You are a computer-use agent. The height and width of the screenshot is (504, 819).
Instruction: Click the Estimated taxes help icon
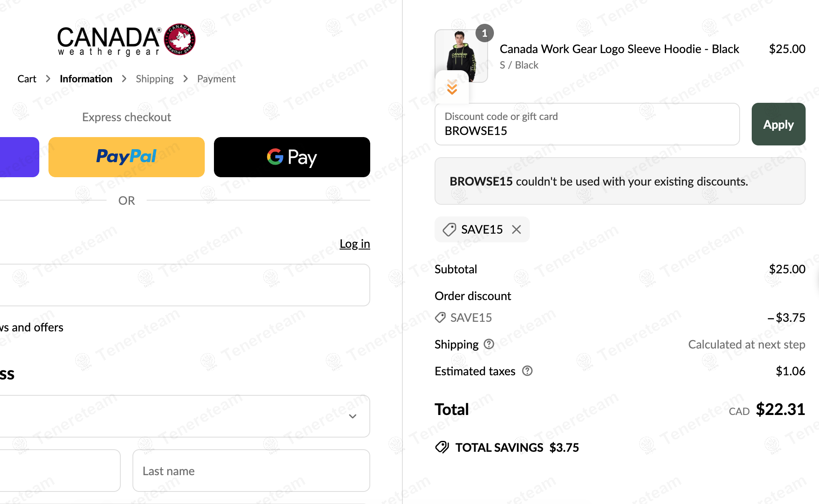(x=527, y=371)
